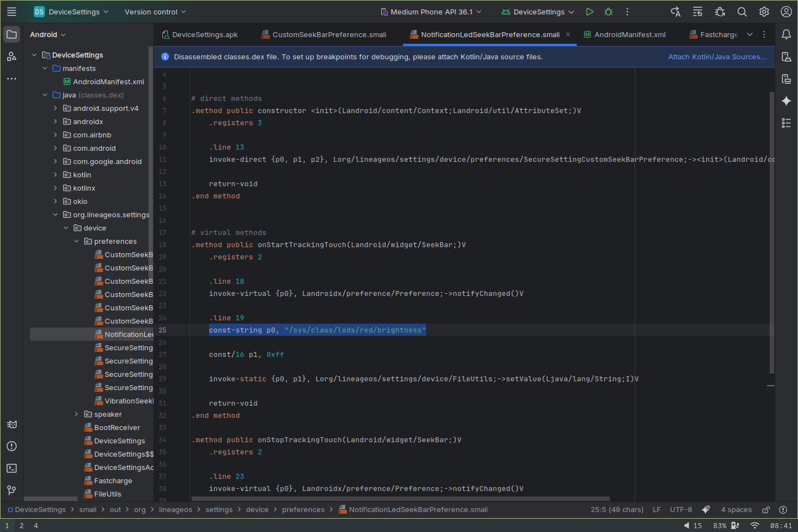Expand the speaker package folder
The width and height of the screenshot is (798, 532).
[x=76, y=414]
